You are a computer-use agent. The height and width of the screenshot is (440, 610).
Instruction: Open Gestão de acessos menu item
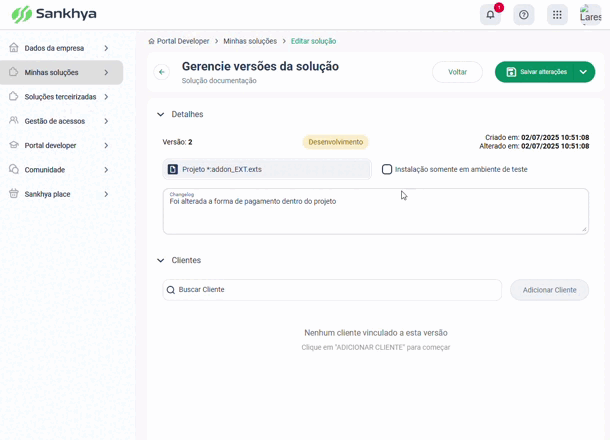(x=61, y=121)
